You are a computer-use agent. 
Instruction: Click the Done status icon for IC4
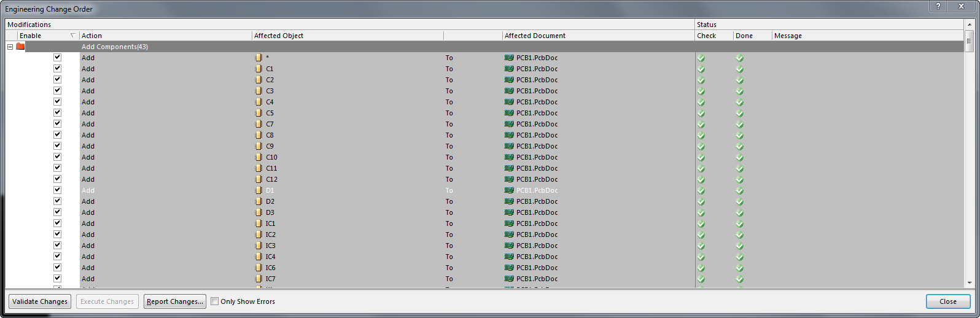tap(740, 257)
